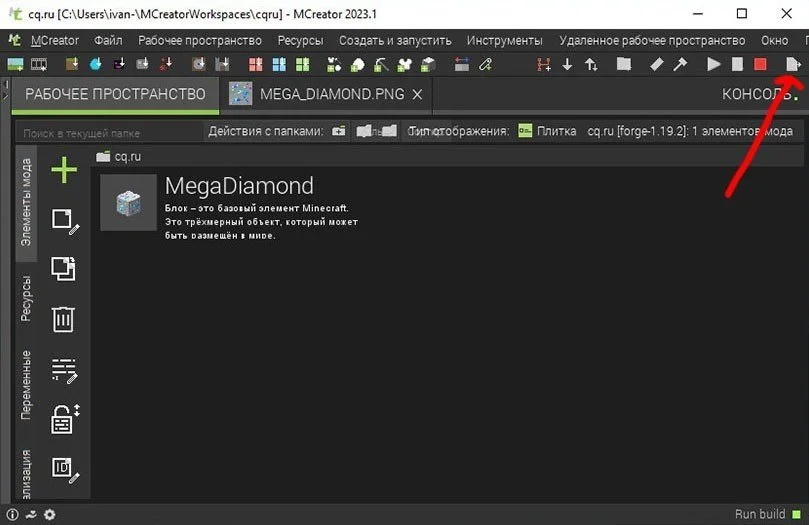
Task: Click the gray square run server icon
Action: pyautogui.click(x=737, y=64)
